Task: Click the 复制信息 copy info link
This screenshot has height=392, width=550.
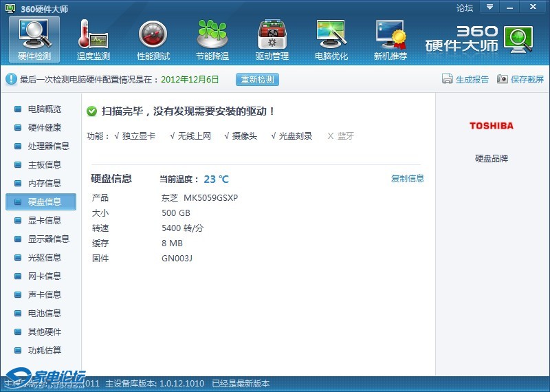Action: (408, 179)
